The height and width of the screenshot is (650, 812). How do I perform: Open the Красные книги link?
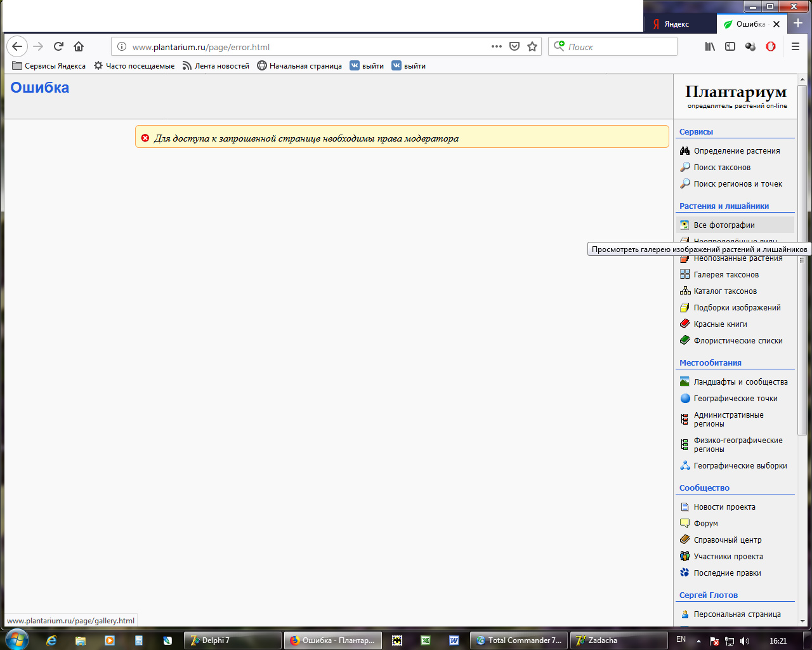point(720,324)
